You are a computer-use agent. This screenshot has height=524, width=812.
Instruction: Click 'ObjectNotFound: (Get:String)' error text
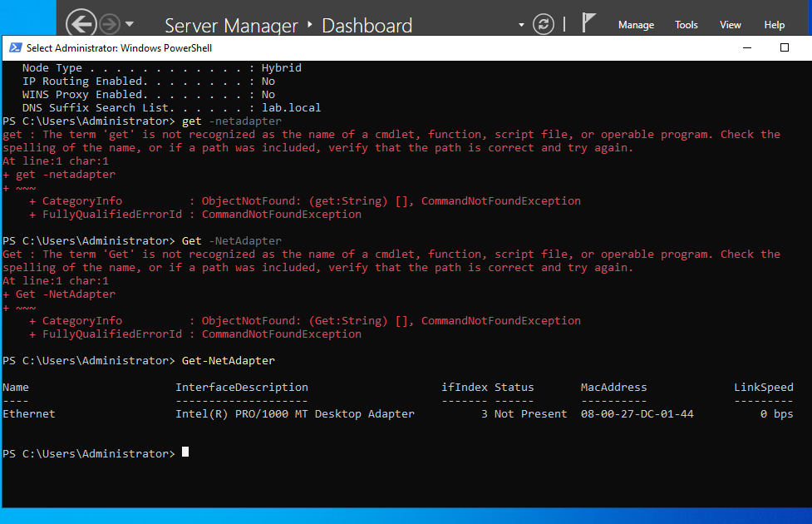click(x=294, y=321)
